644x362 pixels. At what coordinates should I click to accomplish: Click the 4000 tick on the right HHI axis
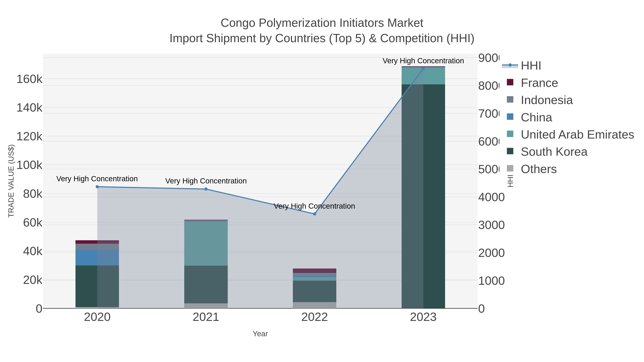tap(492, 197)
